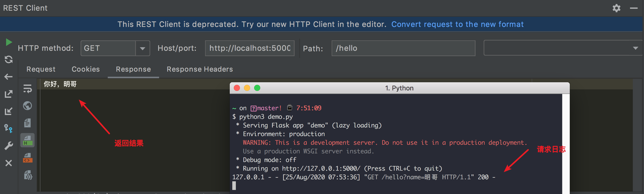
Task: Open the wrench settings icon in sidebar
Action: coord(9,145)
